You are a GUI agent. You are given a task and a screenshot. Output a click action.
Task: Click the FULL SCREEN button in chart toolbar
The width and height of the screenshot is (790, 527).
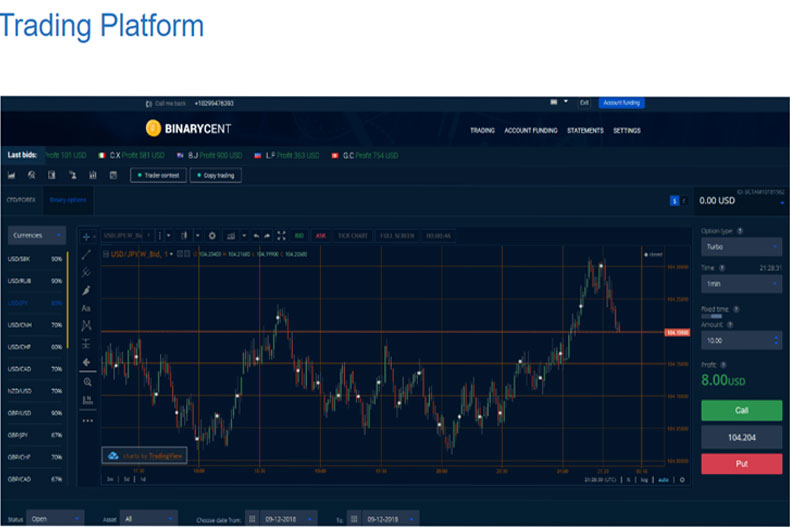pos(397,236)
